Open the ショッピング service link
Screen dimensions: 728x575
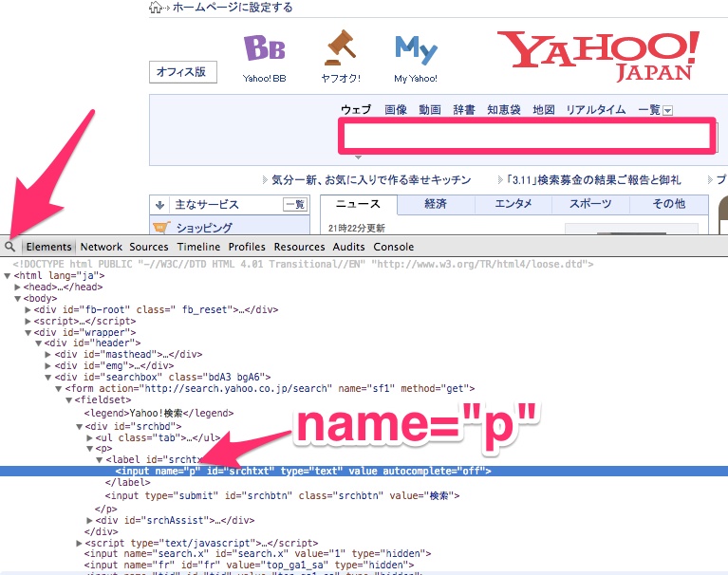click(204, 228)
